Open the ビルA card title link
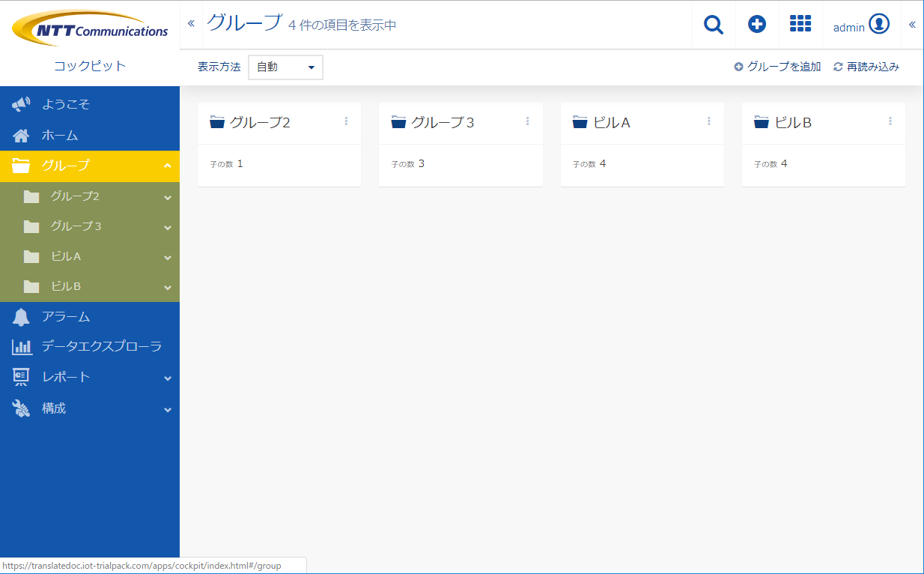The width and height of the screenshot is (924, 574). pyautogui.click(x=611, y=122)
